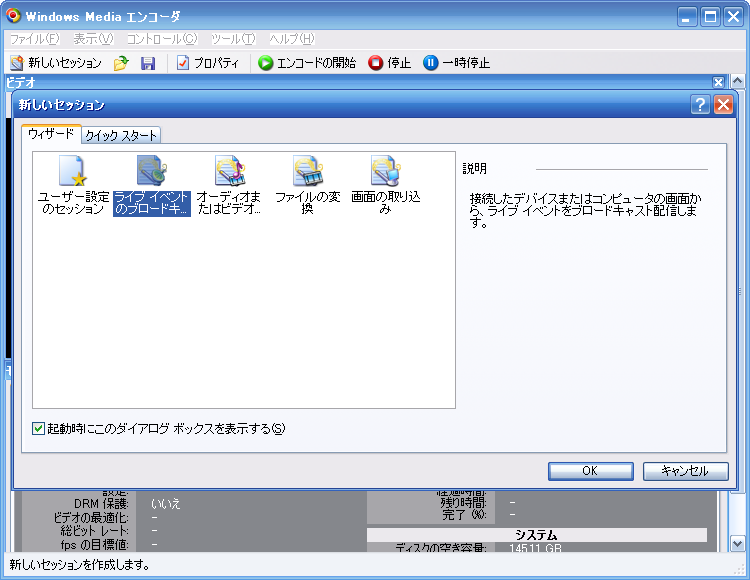Switch to the クイック スタート tab

(x=121, y=136)
